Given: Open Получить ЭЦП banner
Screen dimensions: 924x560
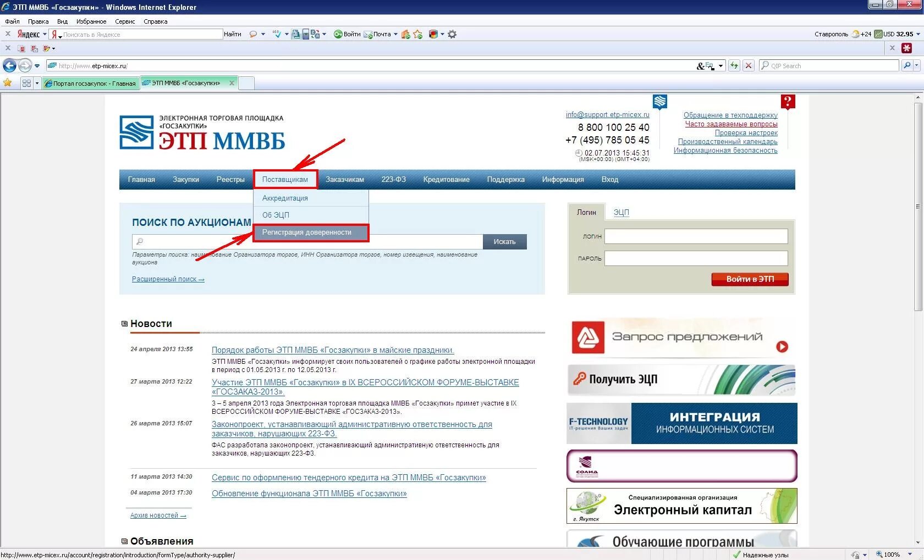Looking at the screenshot, I should tap(681, 379).
